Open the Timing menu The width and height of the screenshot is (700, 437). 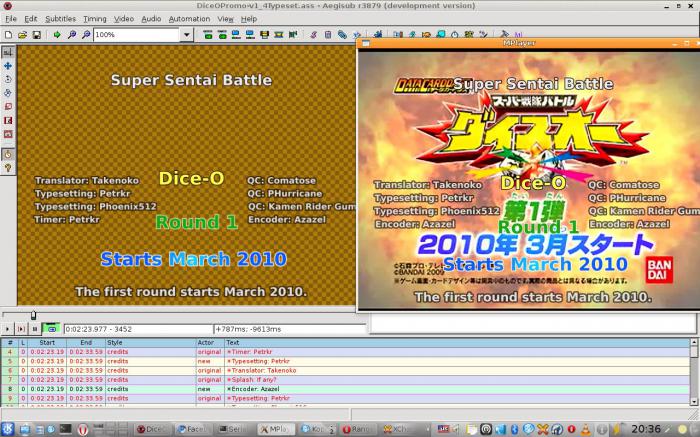tap(95, 19)
